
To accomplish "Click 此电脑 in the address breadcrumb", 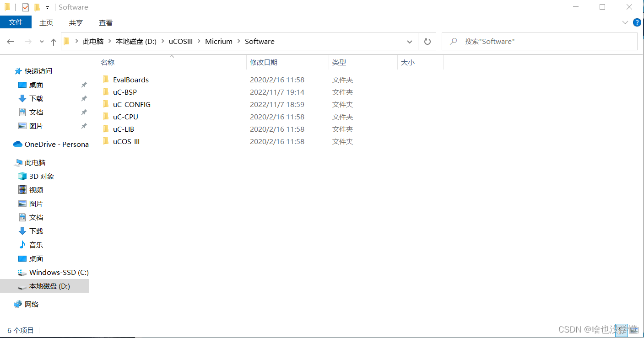I will point(93,41).
